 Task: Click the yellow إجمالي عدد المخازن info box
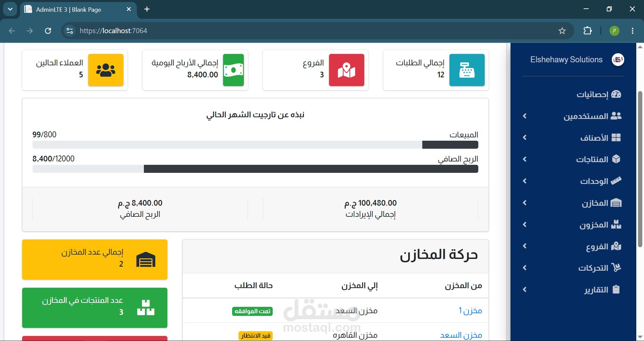(x=95, y=260)
